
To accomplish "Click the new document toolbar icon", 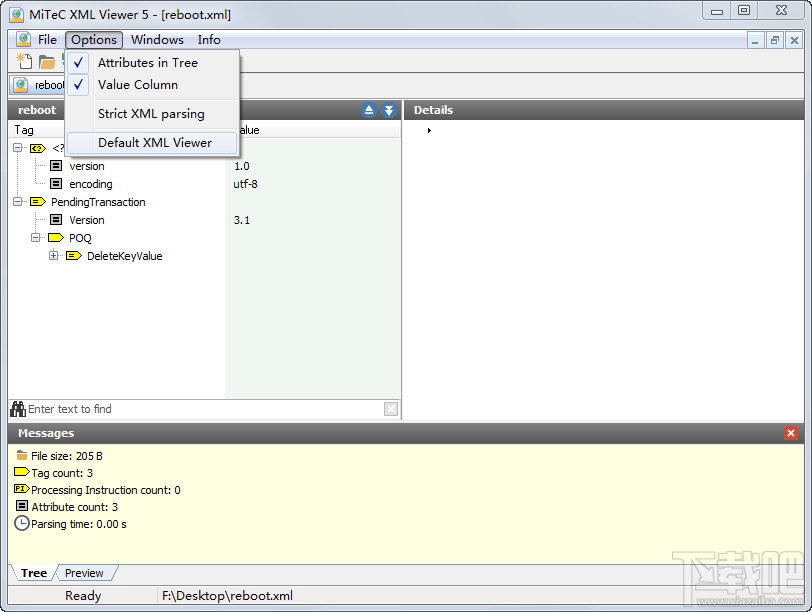I will click(22, 61).
